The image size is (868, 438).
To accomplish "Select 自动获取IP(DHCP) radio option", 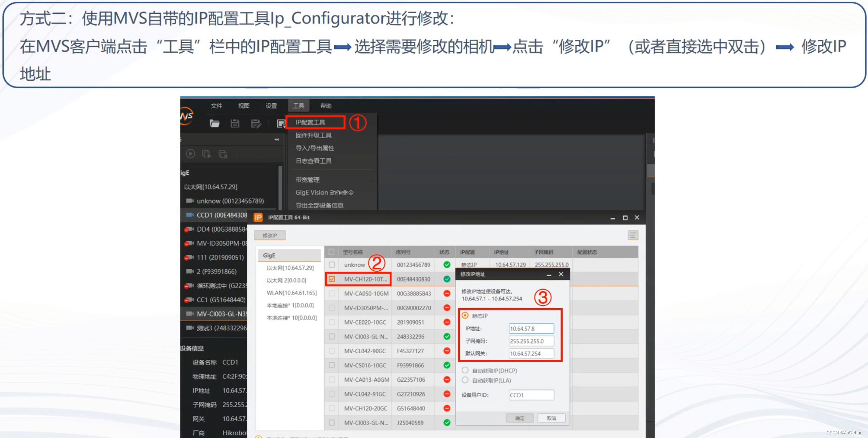I will 465,370.
